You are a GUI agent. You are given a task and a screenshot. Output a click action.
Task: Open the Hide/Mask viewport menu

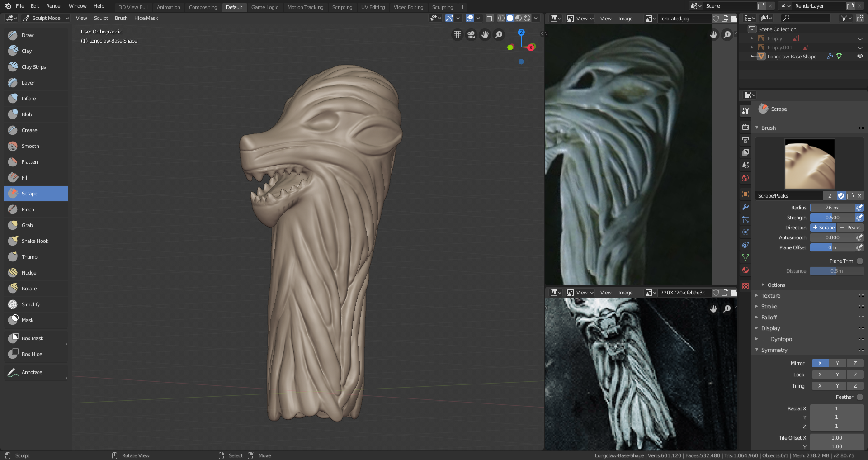pyautogui.click(x=146, y=18)
